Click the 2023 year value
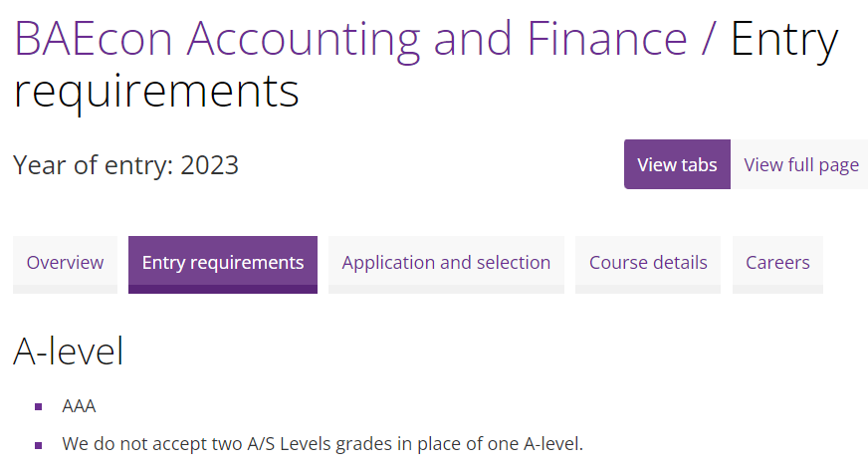This screenshot has width=868, height=468. click(x=209, y=164)
